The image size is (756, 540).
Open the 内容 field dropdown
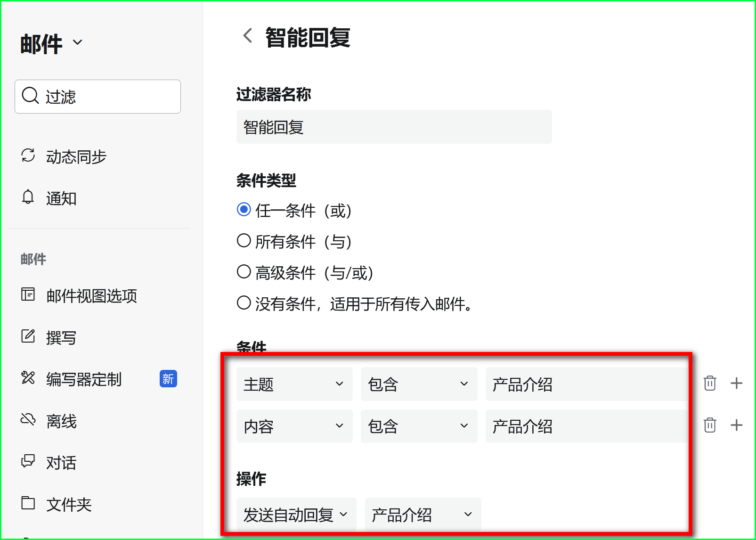pyautogui.click(x=294, y=426)
